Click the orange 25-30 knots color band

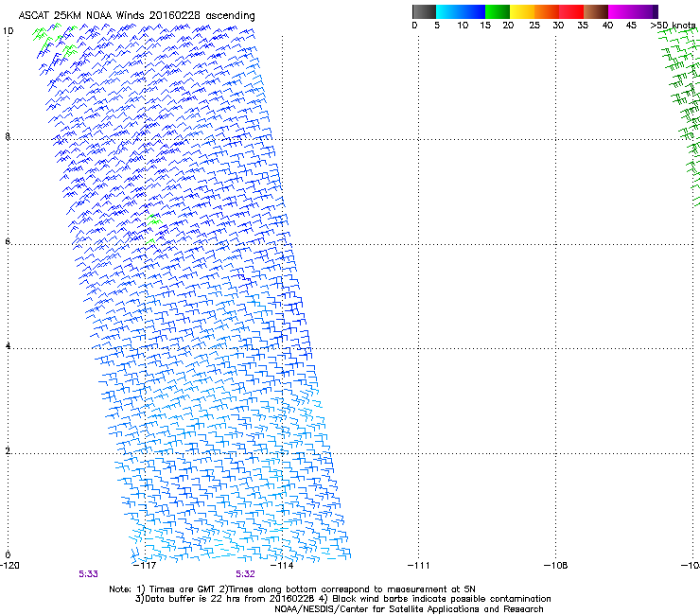(x=547, y=11)
